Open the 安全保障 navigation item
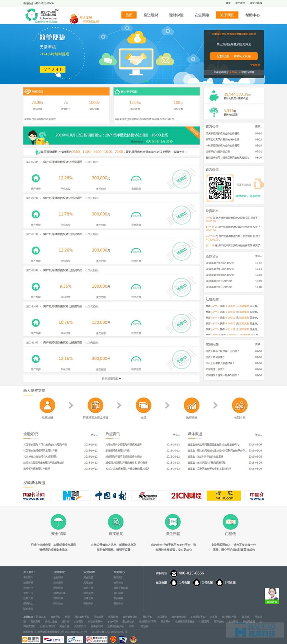 (x=202, y=15)
